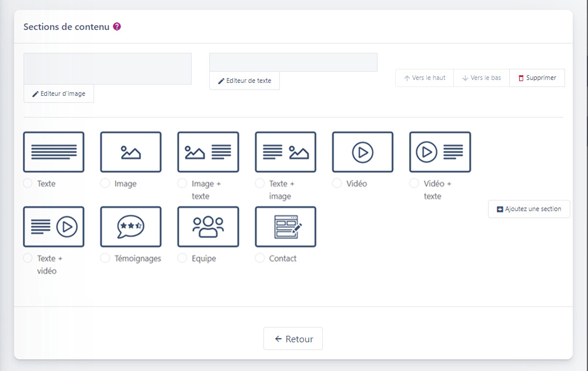Select the Contact form icon
The height and width of the screenshot is (371, 588).
coord(285,226)
